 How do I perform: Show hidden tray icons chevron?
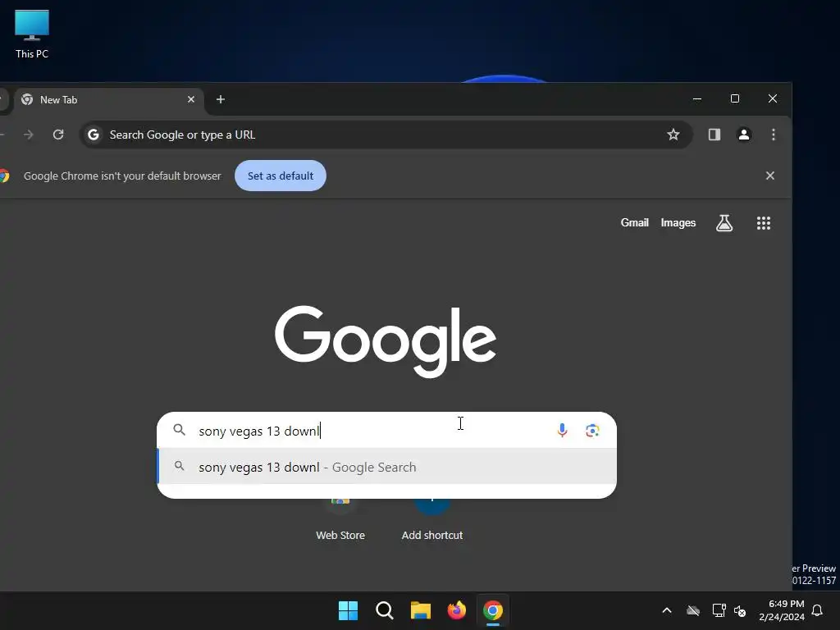(x=666, y=610)
